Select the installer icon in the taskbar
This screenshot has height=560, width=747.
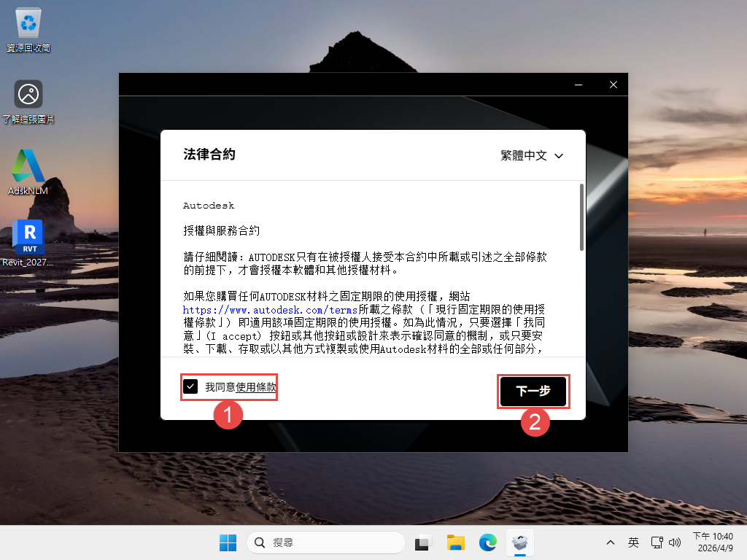(520, 542)
